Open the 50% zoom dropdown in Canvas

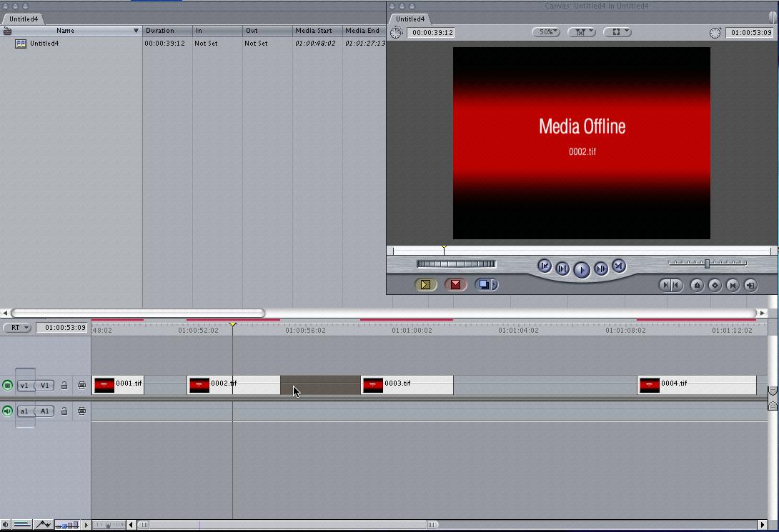[546, 32]
